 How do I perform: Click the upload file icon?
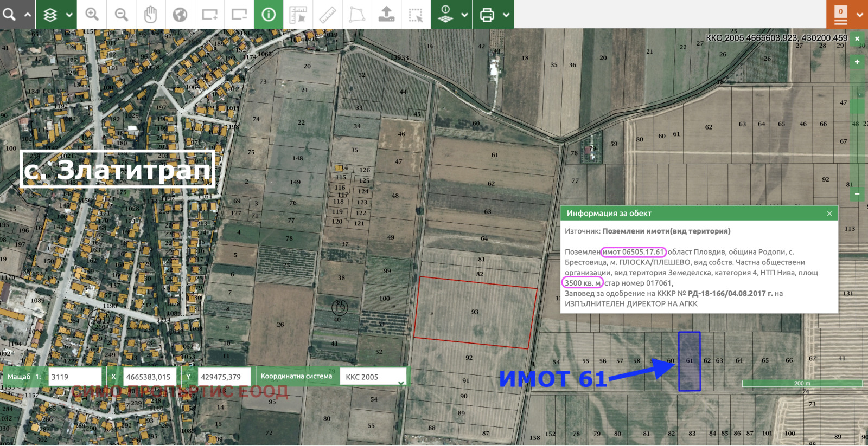tap(386, 14)
